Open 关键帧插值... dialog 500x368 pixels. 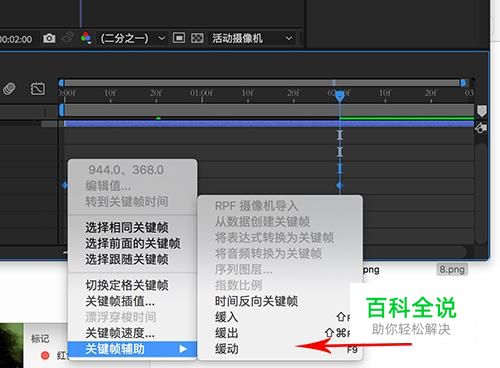[120, 301]
